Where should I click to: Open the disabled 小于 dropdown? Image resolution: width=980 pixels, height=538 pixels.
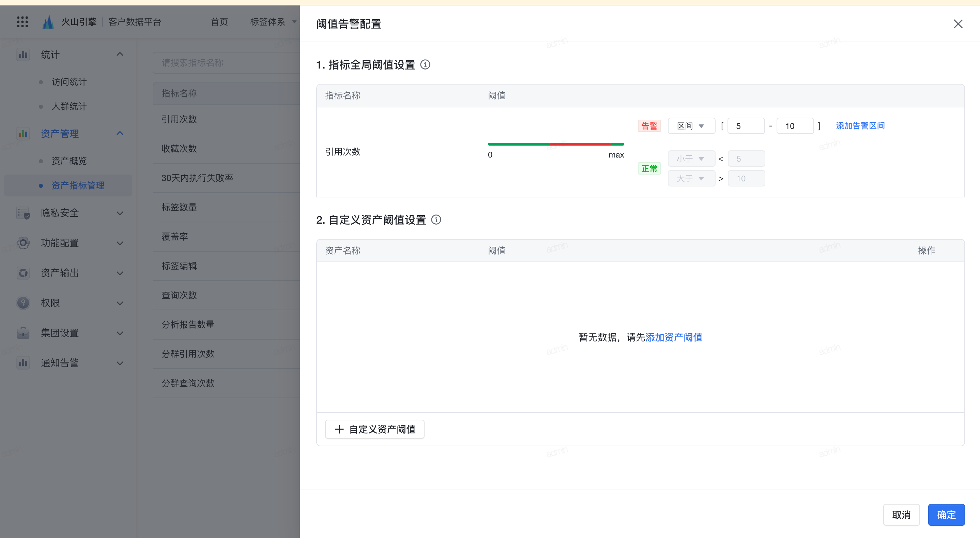pyautogui.click(x=691, y=159)
